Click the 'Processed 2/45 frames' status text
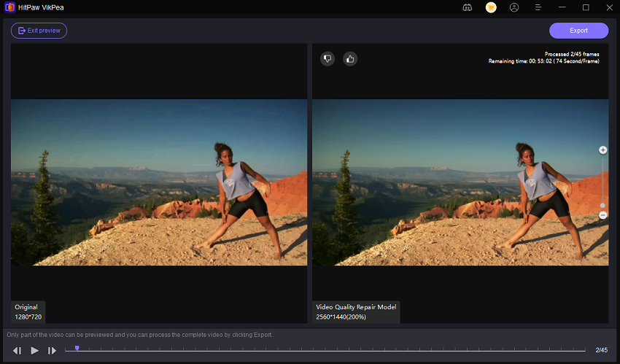This screenshot has width=620, height=364. [572, 54]
